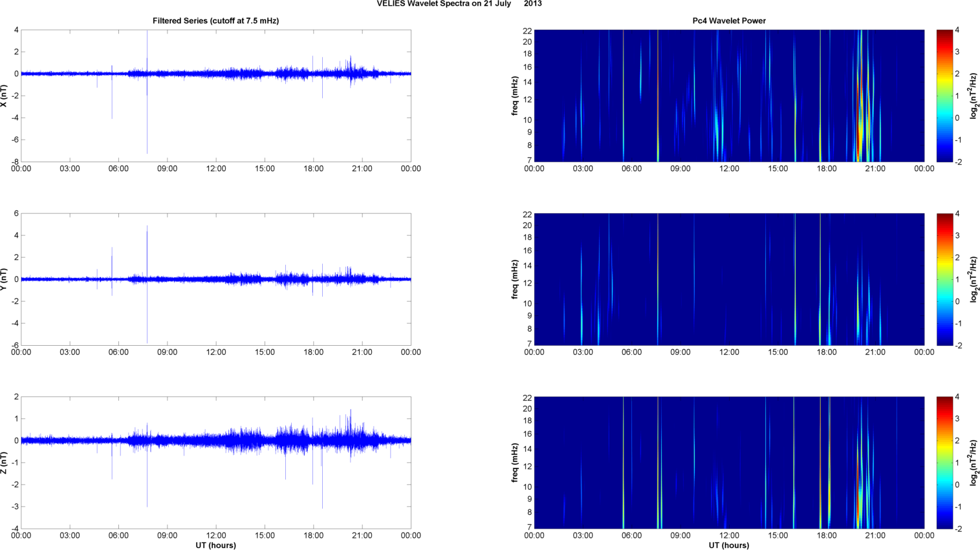Click the "Y (nT)" axis label

tap(4, 279)
